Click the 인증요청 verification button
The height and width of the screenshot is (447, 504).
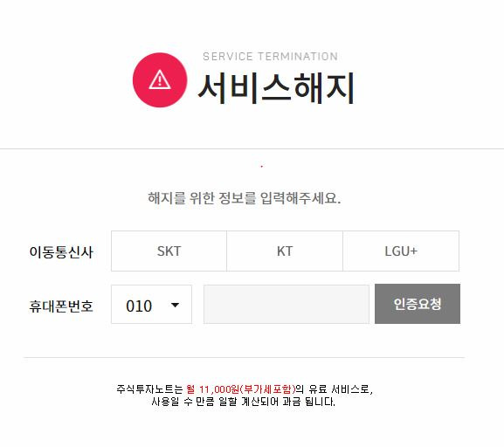point(418,304)
